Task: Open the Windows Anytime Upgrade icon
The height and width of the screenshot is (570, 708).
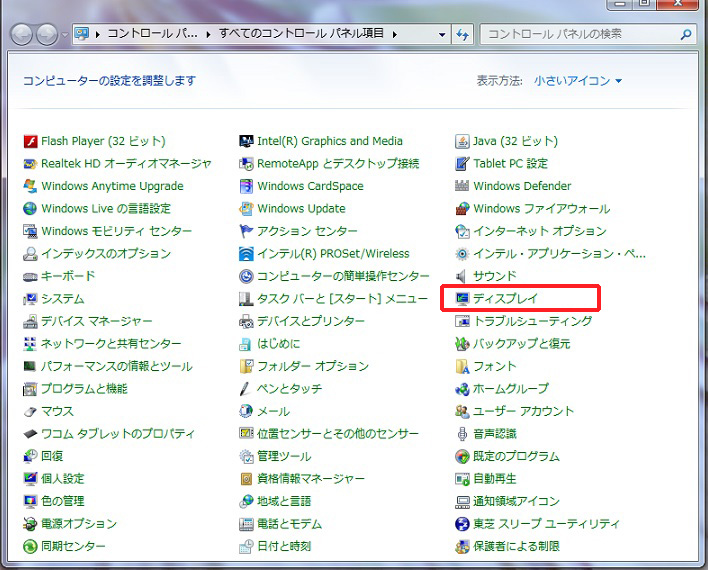Action: (x=30, y=186)
